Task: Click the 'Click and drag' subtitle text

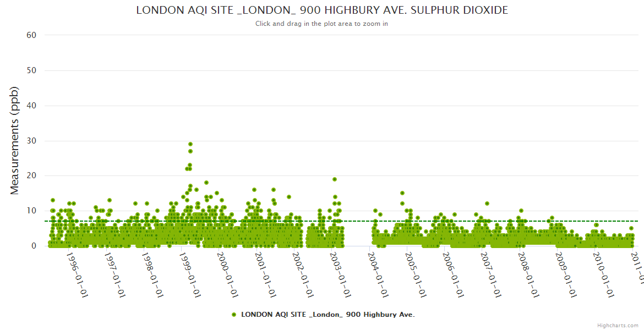Action: pos(322,24)
